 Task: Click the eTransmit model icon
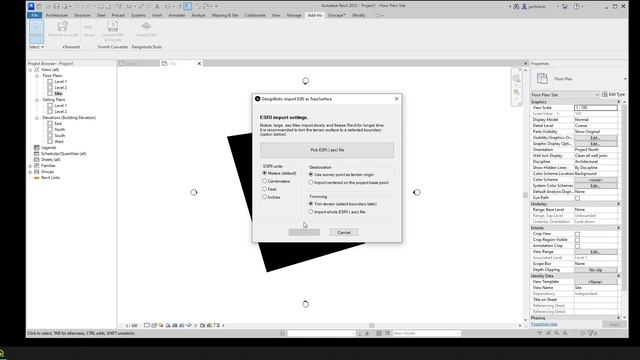[62, 27]
